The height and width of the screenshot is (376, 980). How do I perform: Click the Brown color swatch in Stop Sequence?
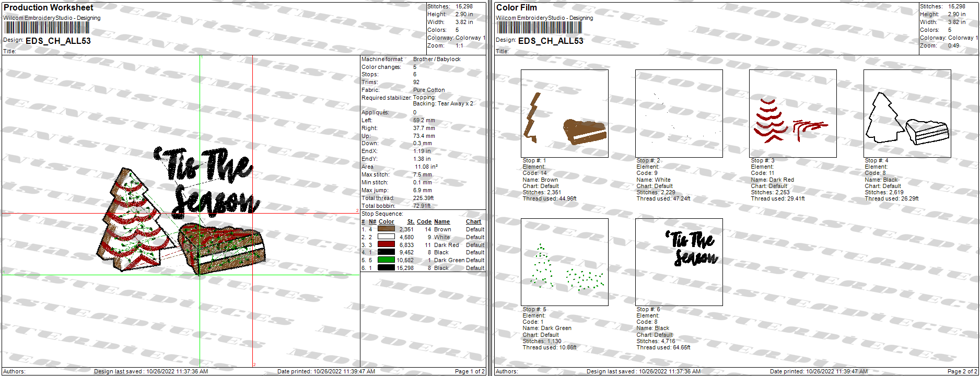[x=386, y=229]
